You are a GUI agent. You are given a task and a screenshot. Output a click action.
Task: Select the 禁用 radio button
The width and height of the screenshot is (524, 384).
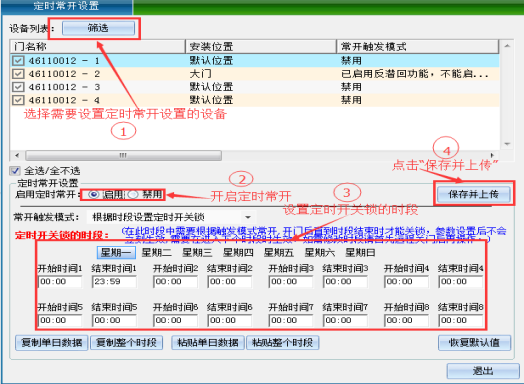point(133,195)
